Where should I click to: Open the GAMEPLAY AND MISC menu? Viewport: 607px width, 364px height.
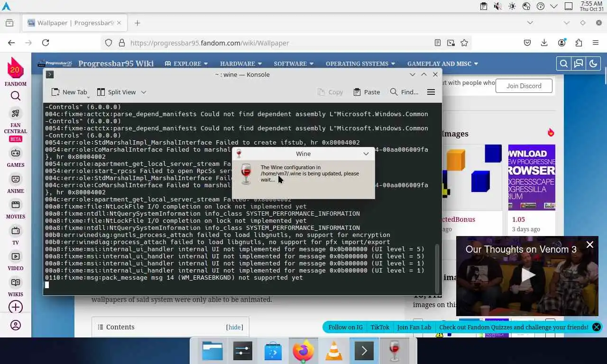point(442,64)
